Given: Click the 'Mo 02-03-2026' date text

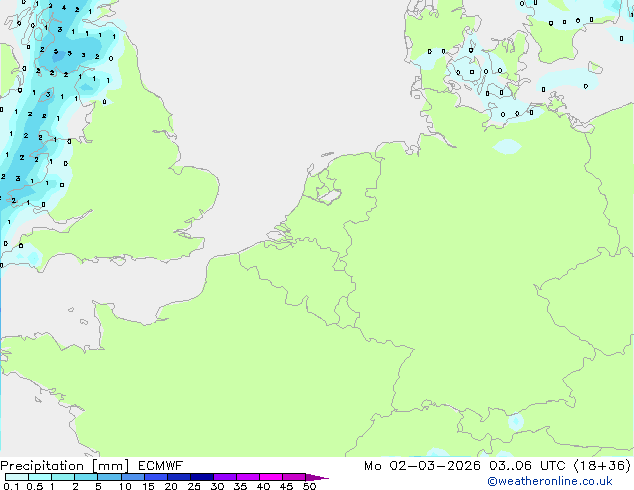Looking at the screenshot, I should (422, 466).
